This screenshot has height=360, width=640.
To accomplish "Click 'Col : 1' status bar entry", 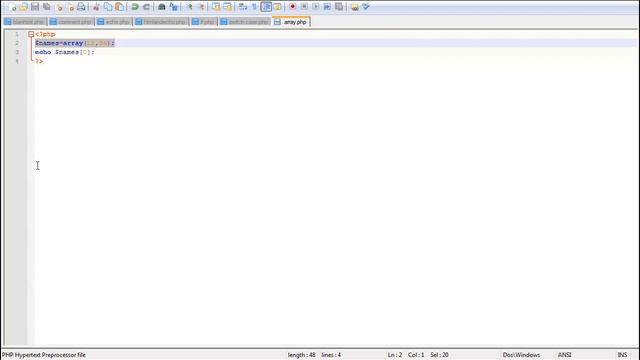I will pos(416,355).
